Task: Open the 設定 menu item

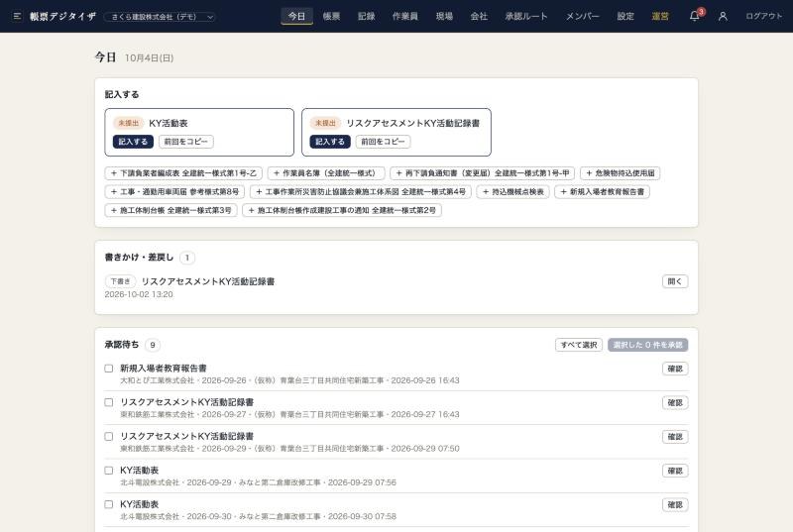Action: [x=625, y=16]
